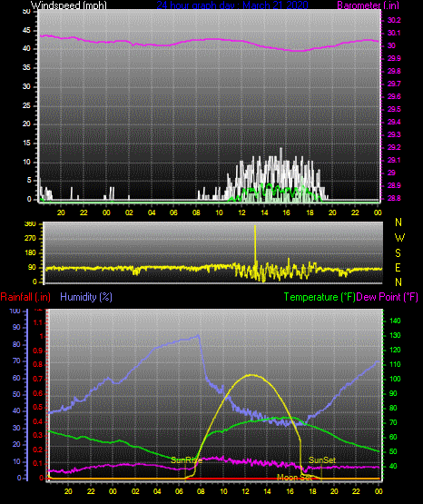Click the '24 hour graph day : March 21 2020' heading
The height and width of the screenshot is (504, 423).
[x=232, y=5]
